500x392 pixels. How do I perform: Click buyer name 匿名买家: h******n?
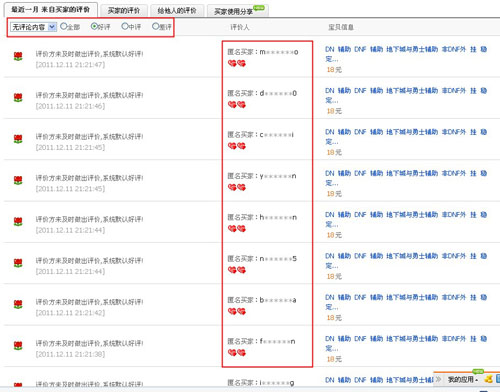point(262,217)
